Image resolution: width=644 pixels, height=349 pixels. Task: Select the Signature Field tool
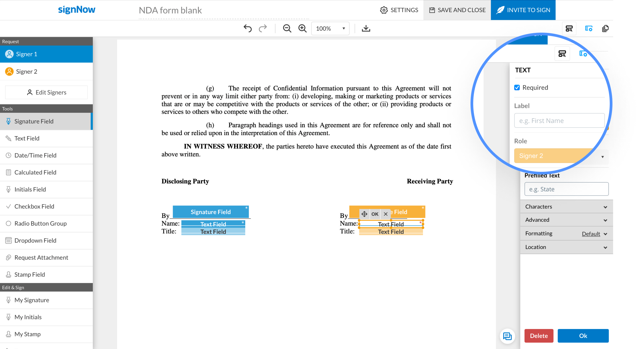[46, 121]
